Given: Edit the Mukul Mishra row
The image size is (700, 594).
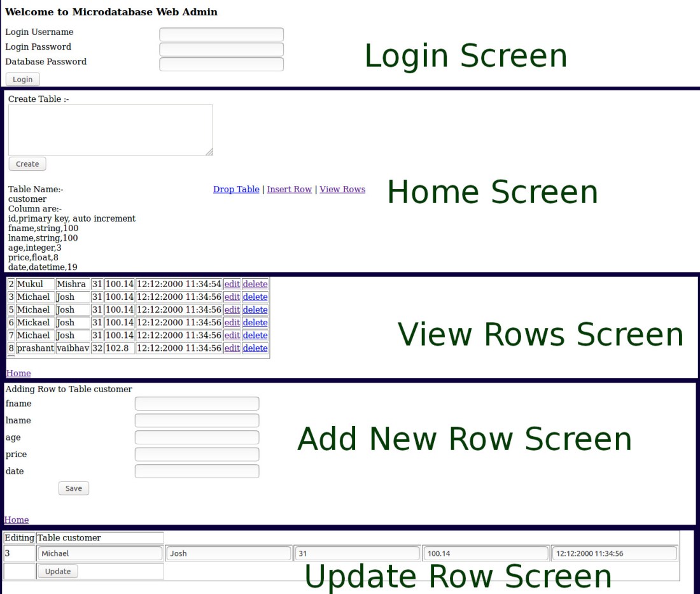Looking at the screenshot, I should click(x=232, y=284).
